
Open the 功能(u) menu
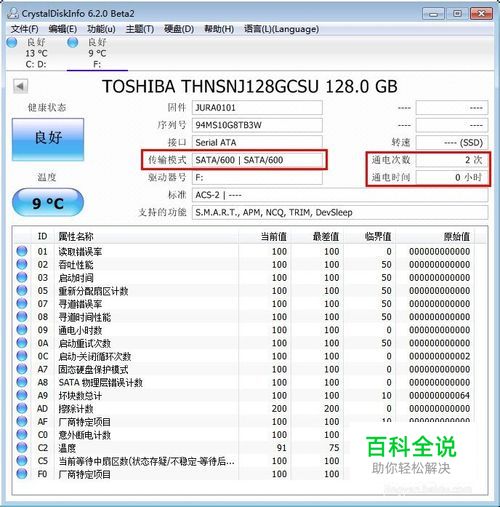(101, 29)
